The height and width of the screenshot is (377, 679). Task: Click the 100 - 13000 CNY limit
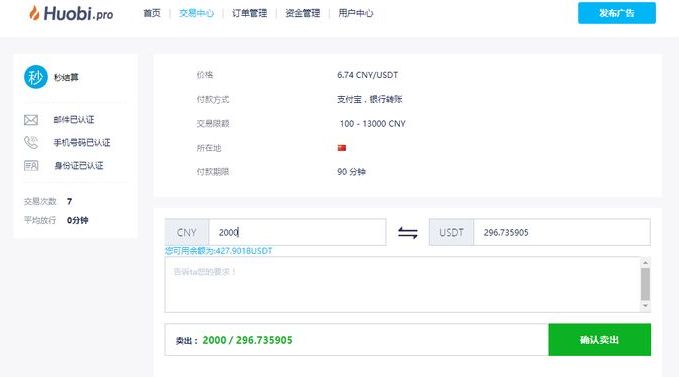tap(372, 124)
